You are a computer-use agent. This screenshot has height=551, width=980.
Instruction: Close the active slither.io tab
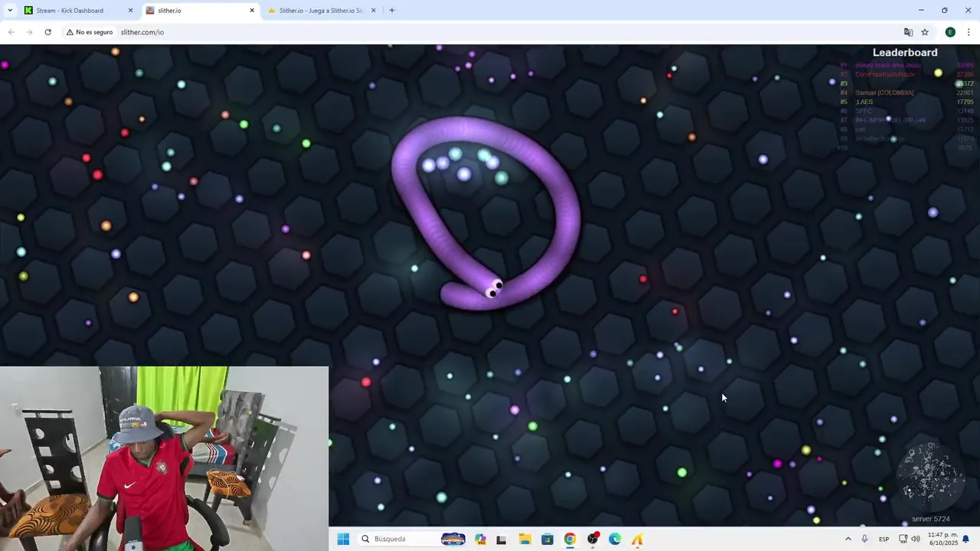[x=252, y=11]
